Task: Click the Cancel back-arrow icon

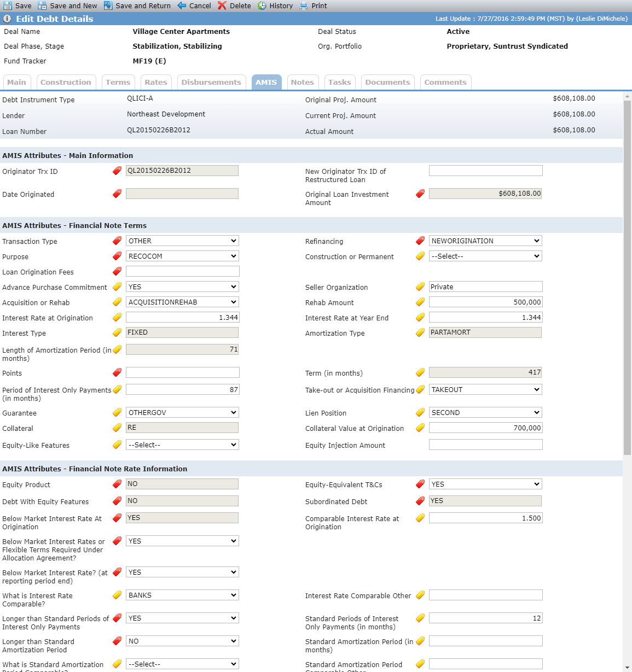Action: point(182,5)
